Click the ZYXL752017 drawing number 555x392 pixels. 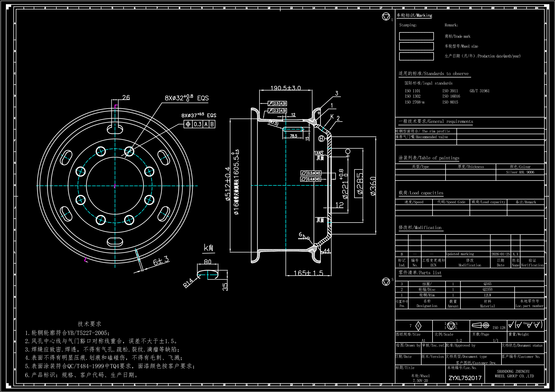tap(465, 378)
